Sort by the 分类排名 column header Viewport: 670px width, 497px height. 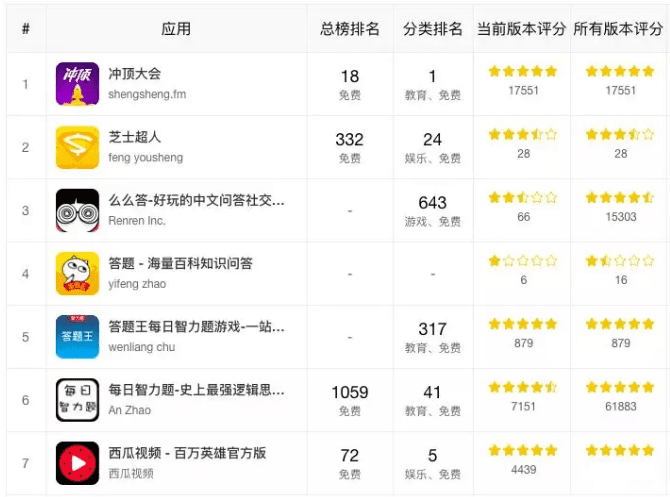tap(432, 29)
